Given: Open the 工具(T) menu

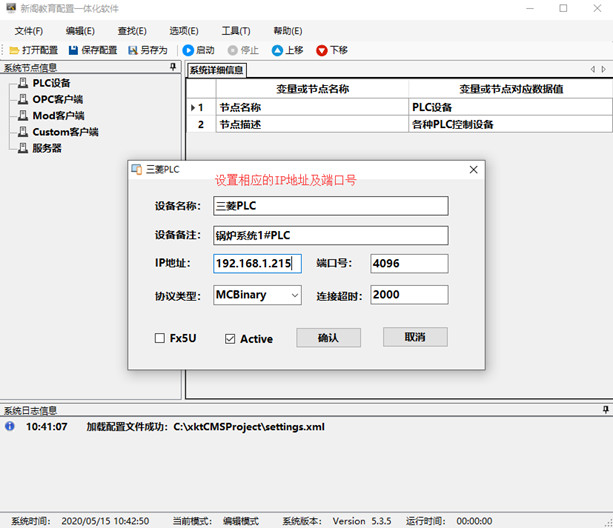Looking at the screenshot, I should (236, 31).
